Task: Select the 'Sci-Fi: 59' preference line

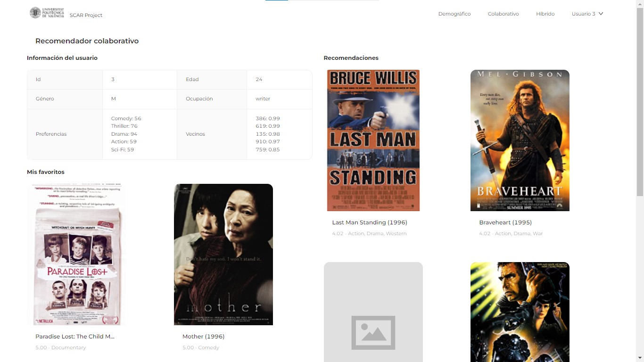Action: (x=123, y=149)
